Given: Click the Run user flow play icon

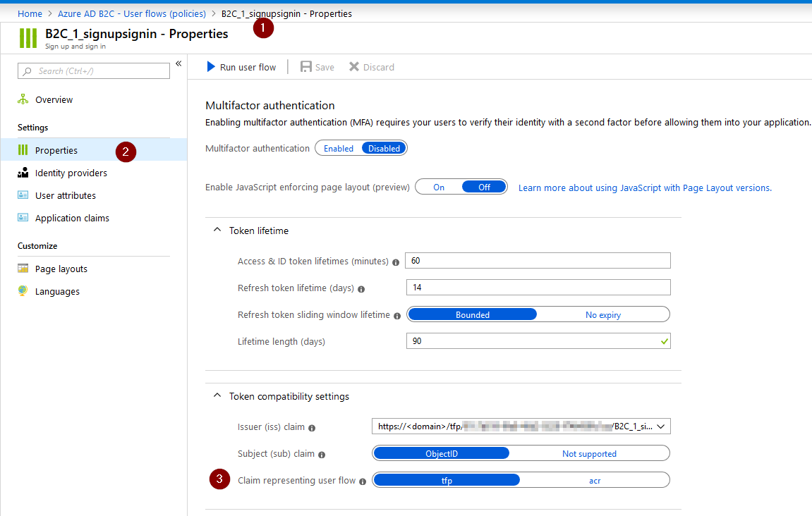Looking at the screenshot, I should point(210,67).
